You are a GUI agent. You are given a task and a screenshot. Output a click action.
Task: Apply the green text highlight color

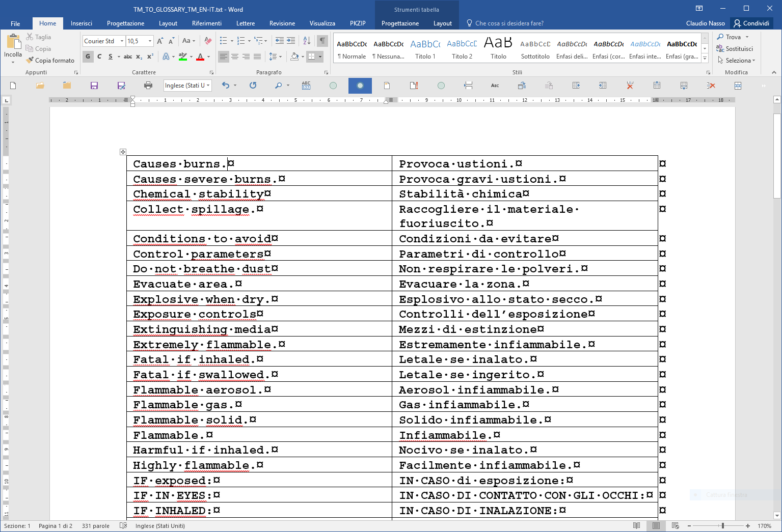[183, 57]
